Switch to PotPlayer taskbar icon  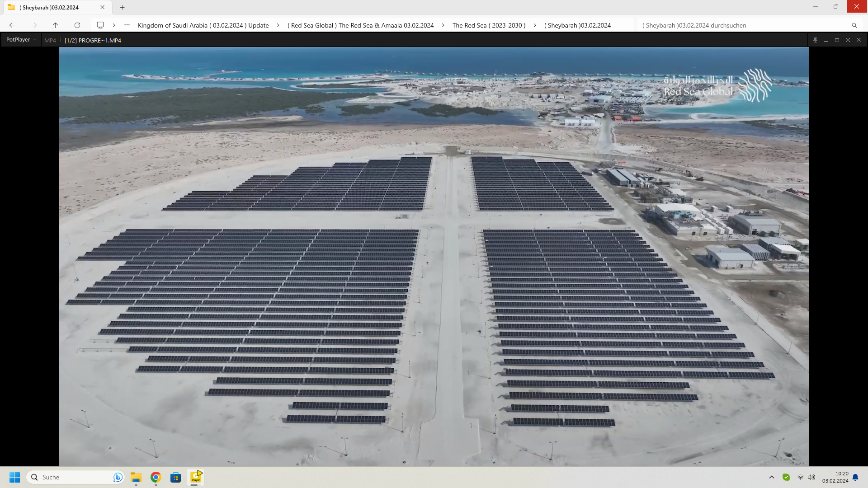point(196,477)
